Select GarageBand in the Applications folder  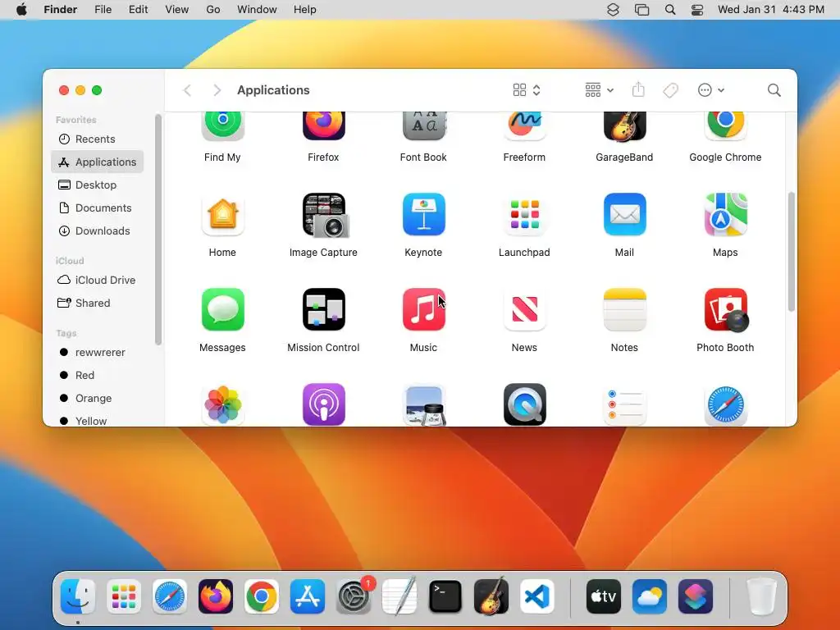pos(624,126)
